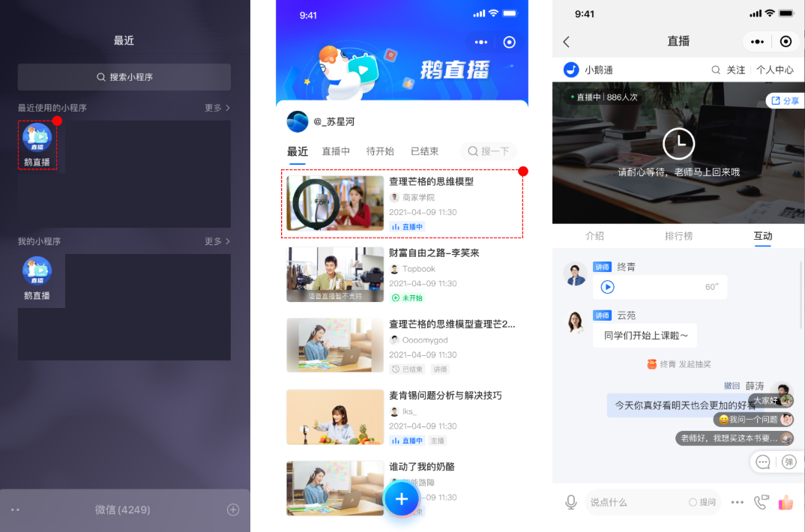Tap the 老师好，我想买这本书要 bubble
805x532 pixels.
click(x=735, y=438)
